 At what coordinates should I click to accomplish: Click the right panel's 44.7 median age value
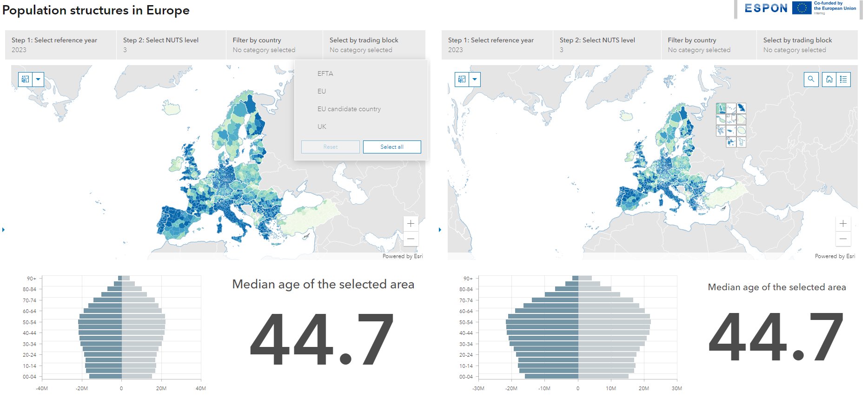click(x=776, y=337)
